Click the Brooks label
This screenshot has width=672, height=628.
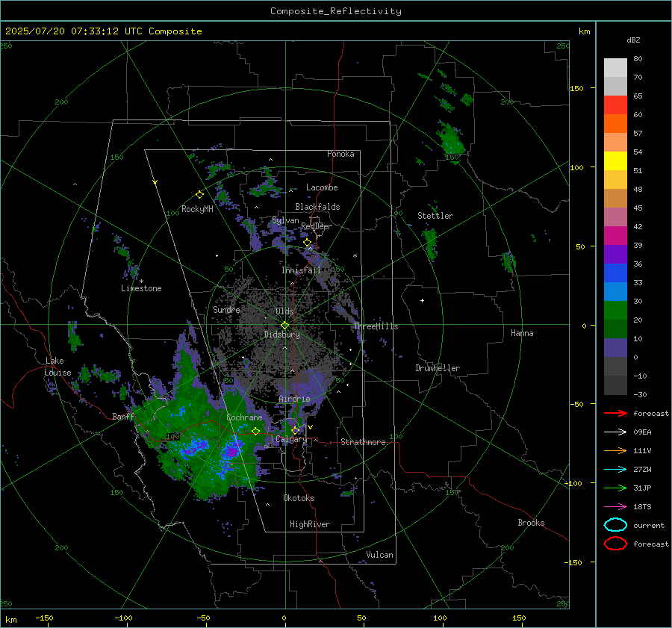(x=531, y=523)
